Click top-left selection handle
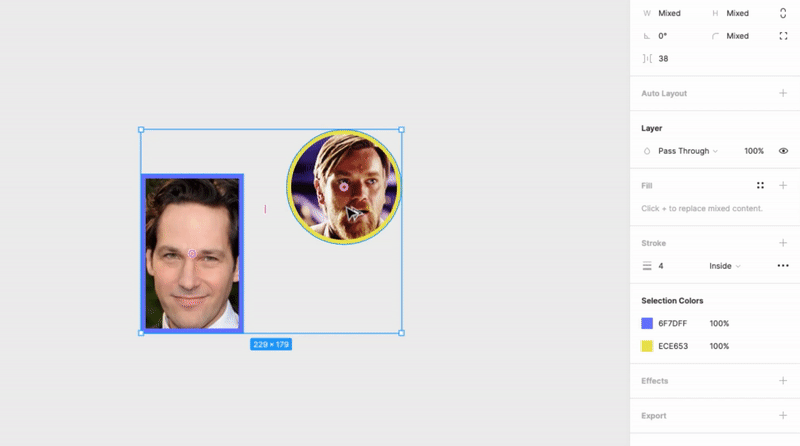Screen dimensions: 800x446 141,130
